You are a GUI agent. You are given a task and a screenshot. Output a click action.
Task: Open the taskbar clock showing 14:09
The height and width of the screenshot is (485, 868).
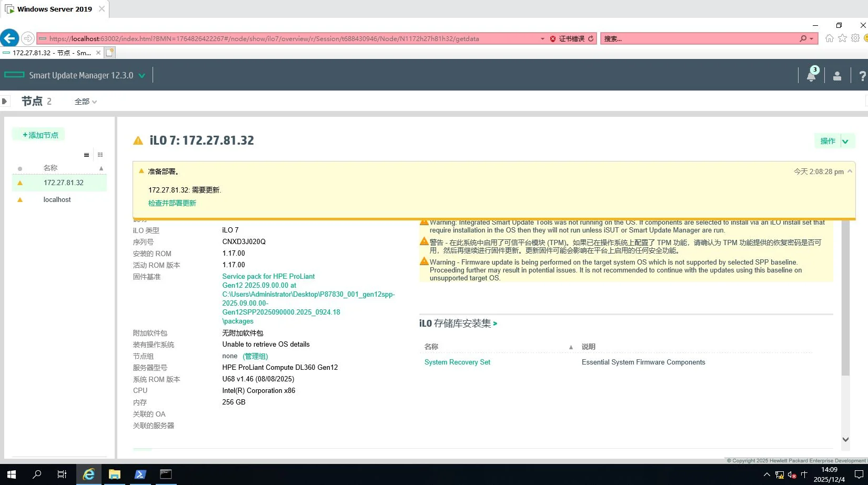[x=829, y=474]
